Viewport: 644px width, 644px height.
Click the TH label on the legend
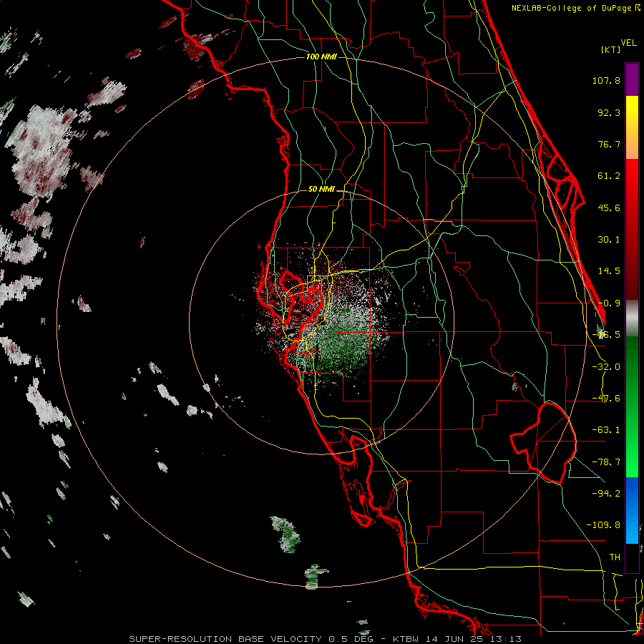click(x=615, y=557)
